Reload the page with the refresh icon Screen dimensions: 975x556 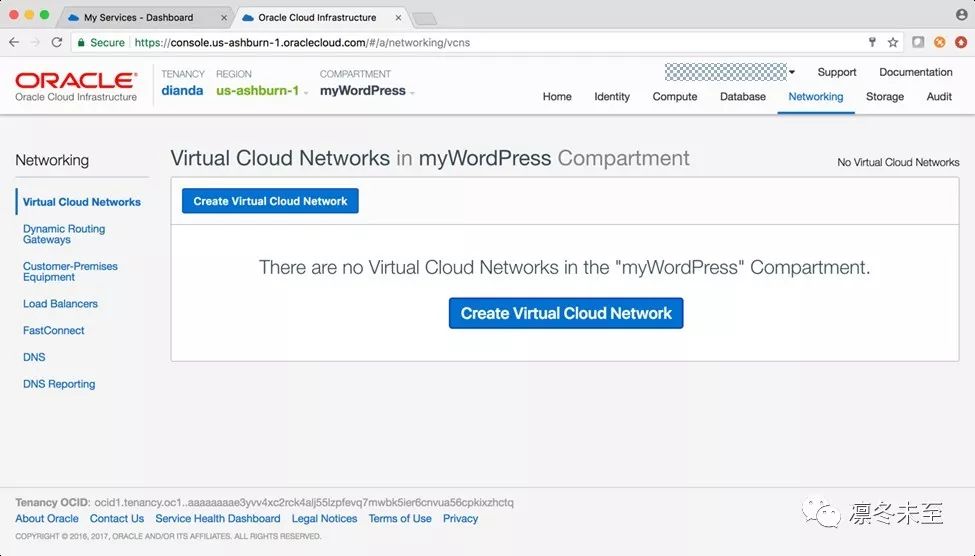(57, 42)
